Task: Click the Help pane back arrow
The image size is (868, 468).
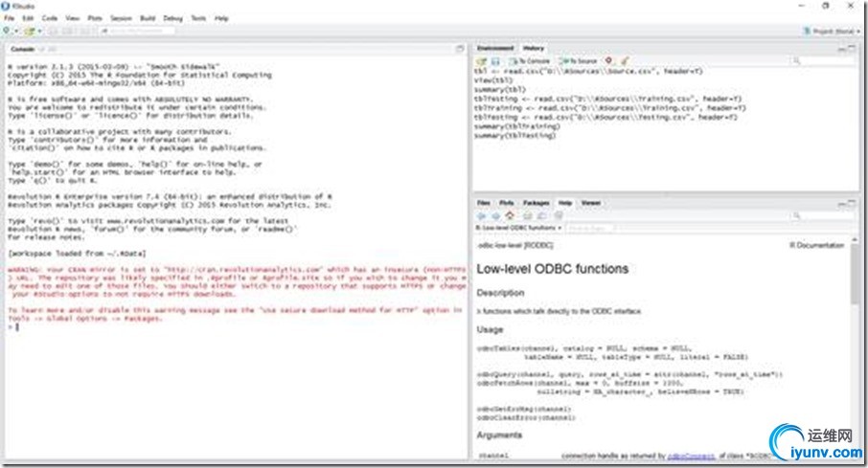Action: (x=481, y=215)
